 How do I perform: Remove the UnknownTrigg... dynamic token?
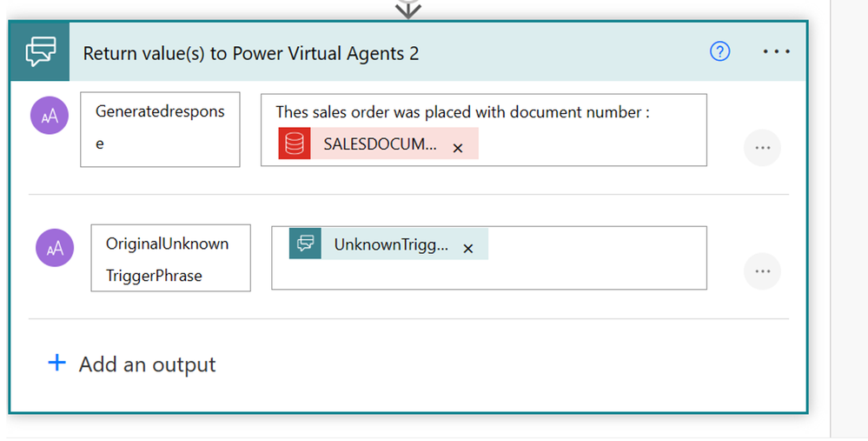click(x=467, y=248)
